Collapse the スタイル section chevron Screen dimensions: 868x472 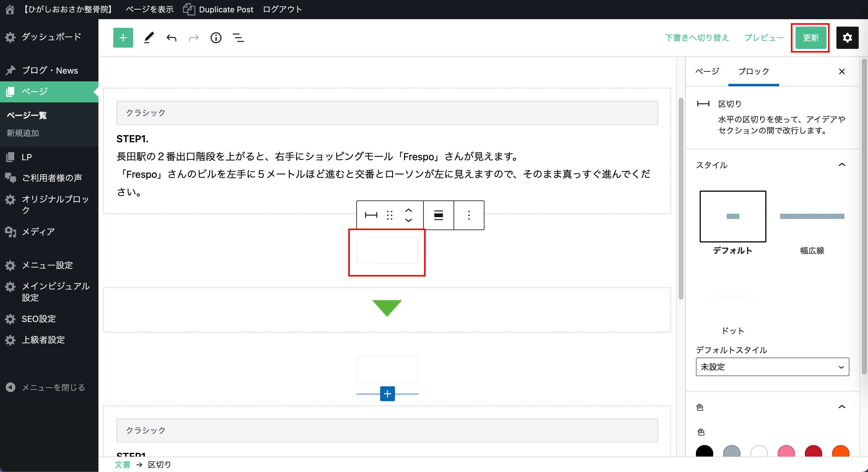pos(842,165)
